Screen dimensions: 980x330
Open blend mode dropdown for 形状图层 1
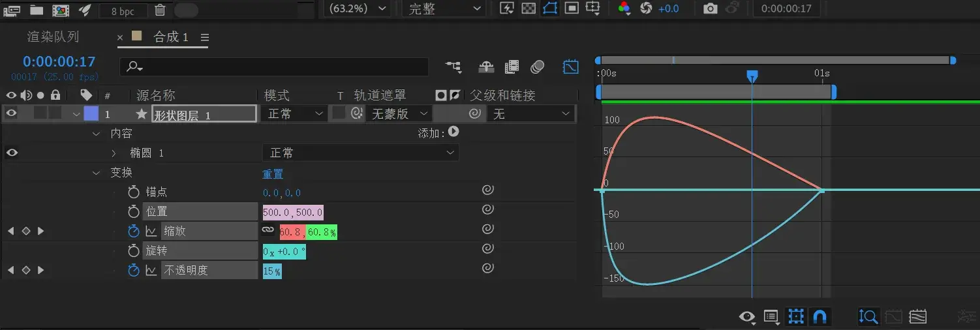[294, 113]
